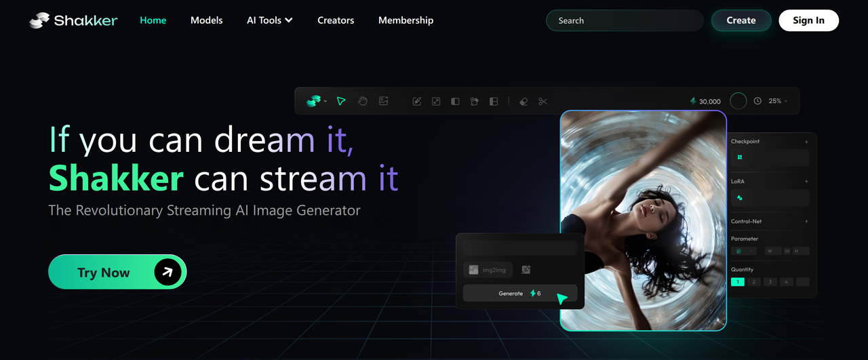Viewport: 868px width, 360px height.
Task: Open the Membership page
Action: (x=406, y=20)
